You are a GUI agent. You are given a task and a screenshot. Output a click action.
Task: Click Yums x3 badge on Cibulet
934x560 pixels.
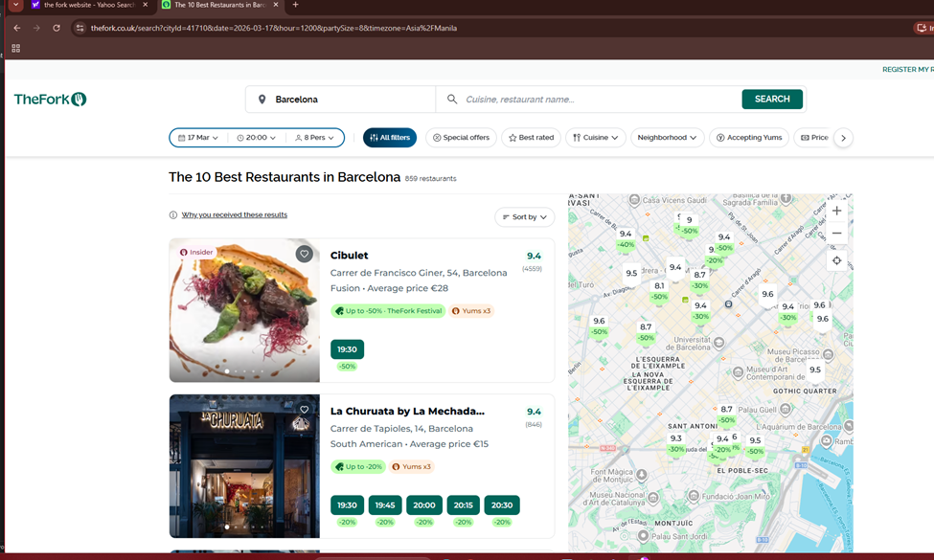471,311
